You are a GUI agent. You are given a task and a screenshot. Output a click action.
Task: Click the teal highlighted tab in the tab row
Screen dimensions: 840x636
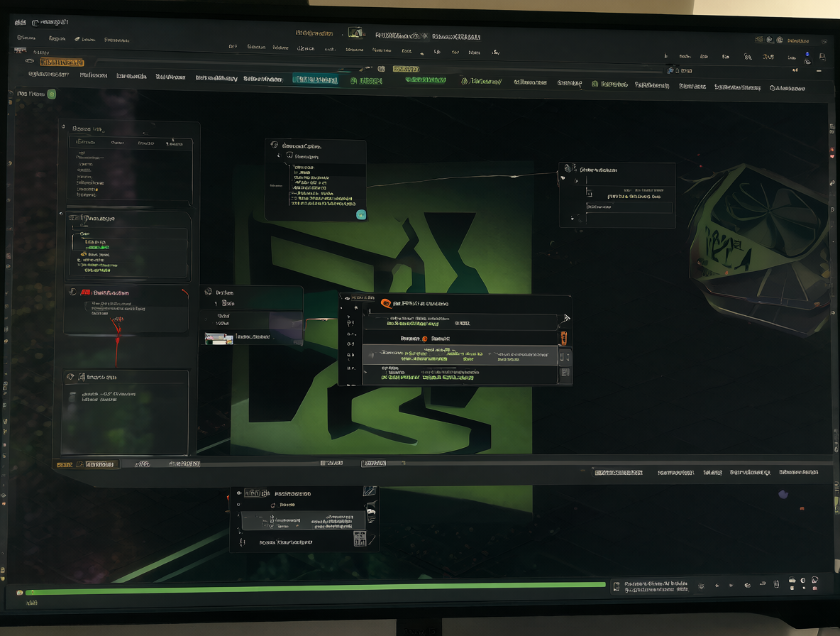(316, 79)
